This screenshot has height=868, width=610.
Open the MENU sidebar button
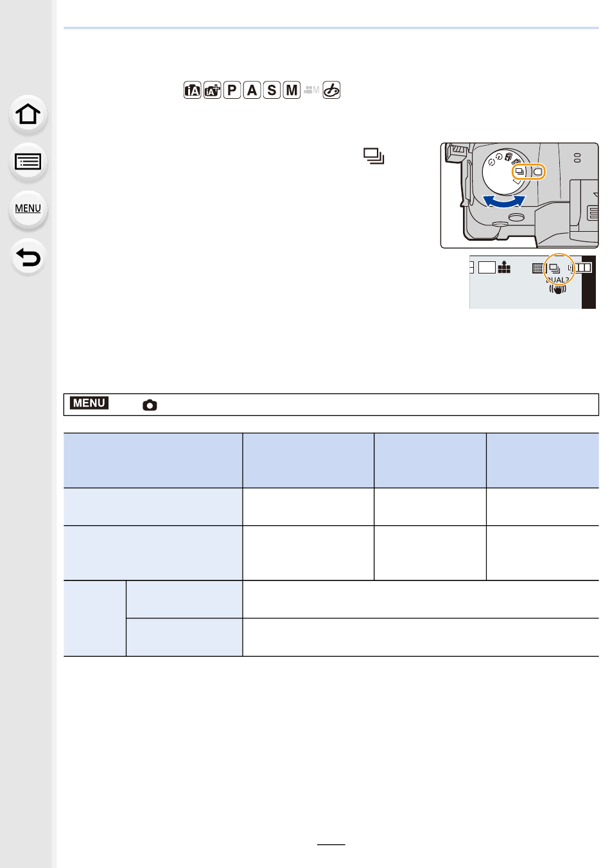(28, 209)
